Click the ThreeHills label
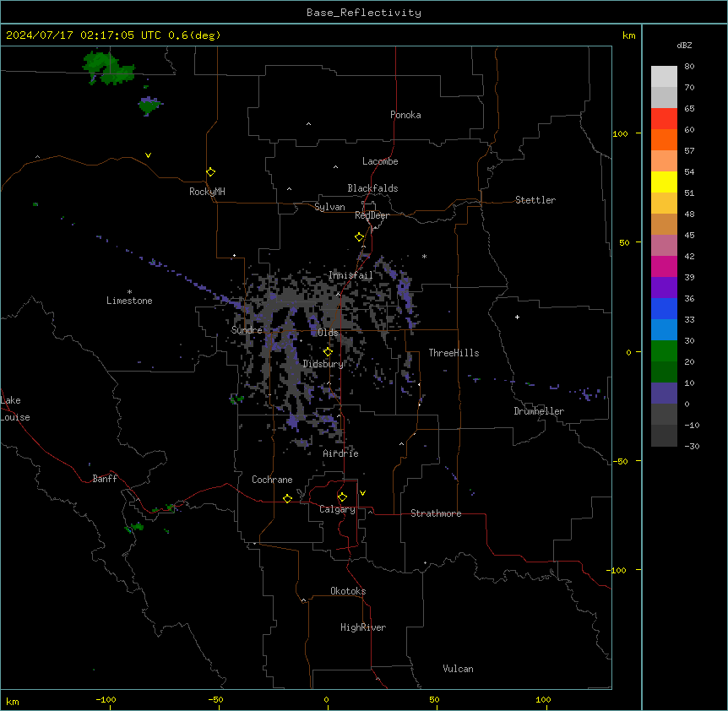 [454, 353]
